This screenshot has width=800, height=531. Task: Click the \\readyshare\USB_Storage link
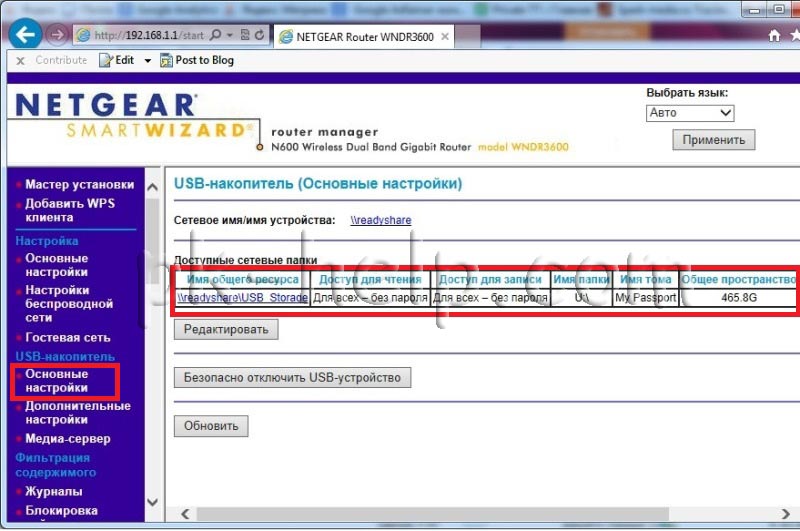pos(242,297)
